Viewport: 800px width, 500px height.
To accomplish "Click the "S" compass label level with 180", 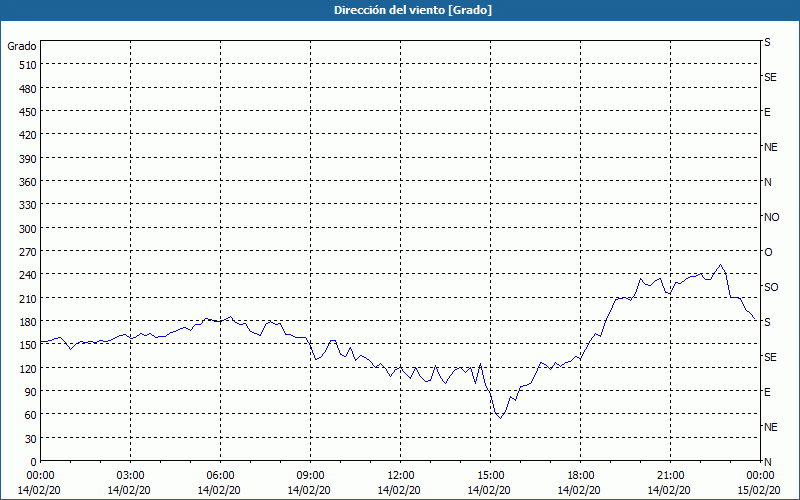I will pos(767,322).
